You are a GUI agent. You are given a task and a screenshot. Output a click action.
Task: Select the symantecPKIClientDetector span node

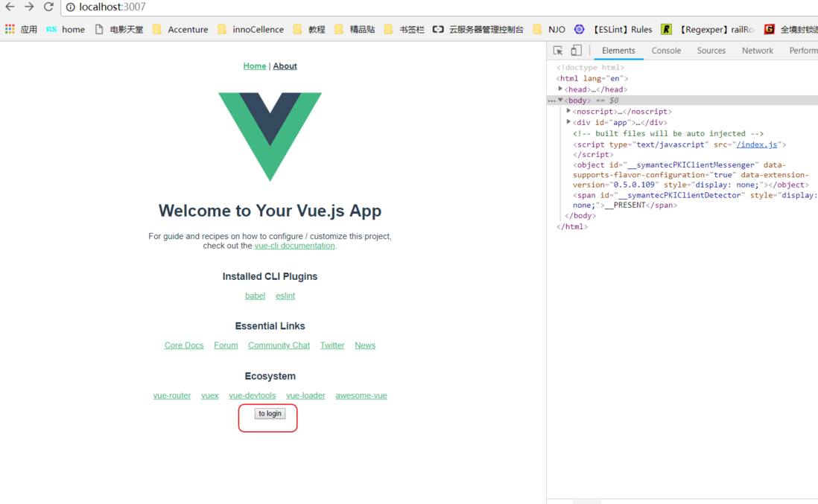[695, 200]
